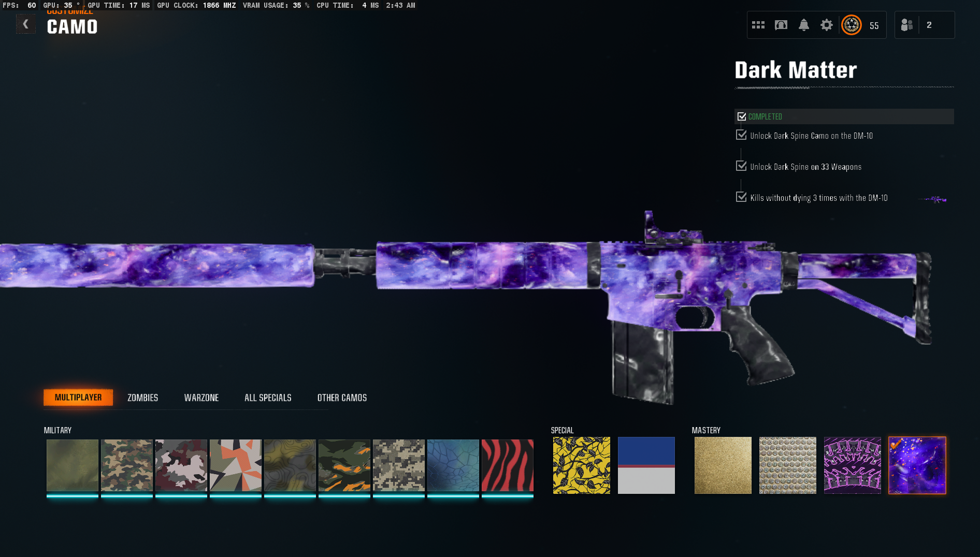Click checkbox for Dark Spine on DM-10
This screenshot has width=980, height=557.
(741, 135)
